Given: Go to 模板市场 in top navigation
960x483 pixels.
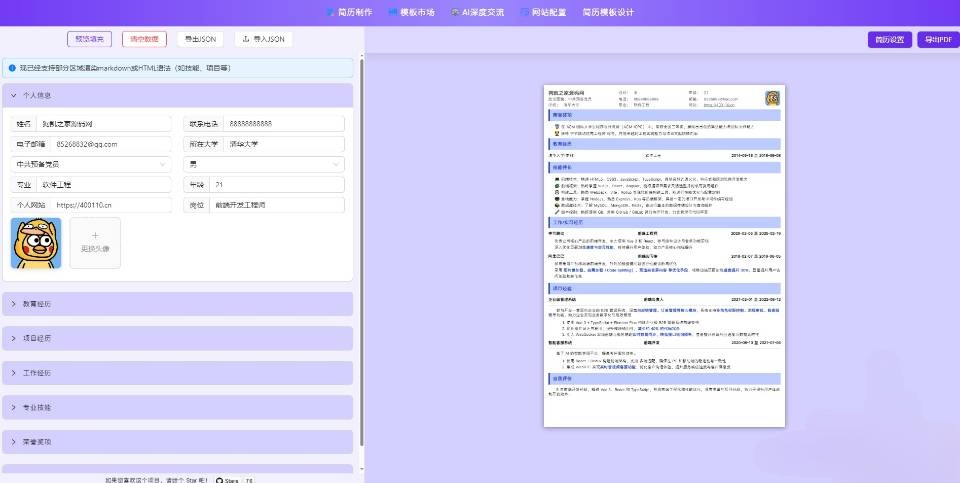Looking at the screenshot, I should point(411,12).
